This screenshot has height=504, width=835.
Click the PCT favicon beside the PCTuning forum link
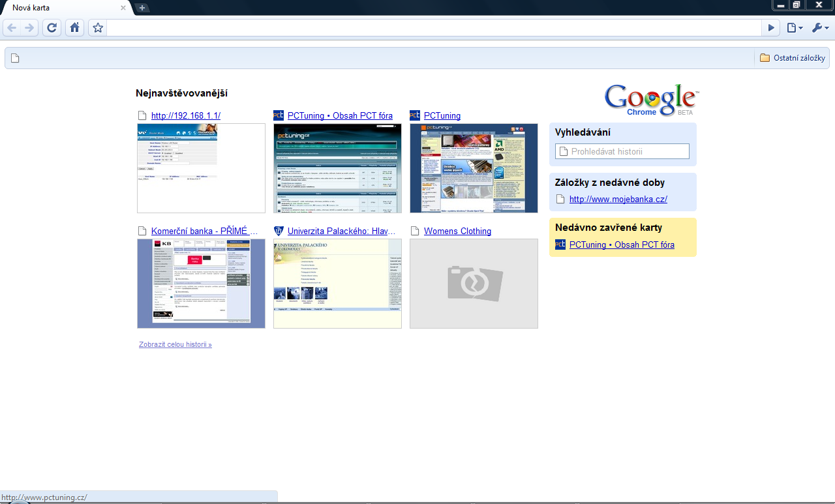pos(279,115)
